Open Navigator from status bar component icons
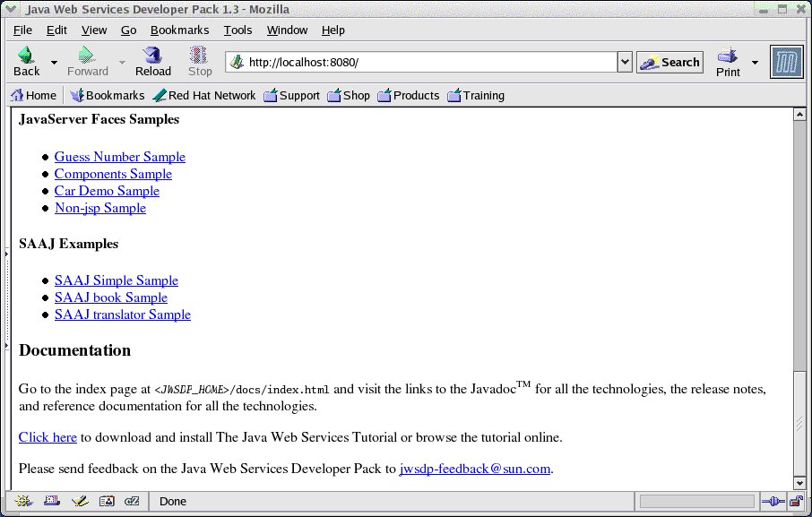 click(24, 501)
